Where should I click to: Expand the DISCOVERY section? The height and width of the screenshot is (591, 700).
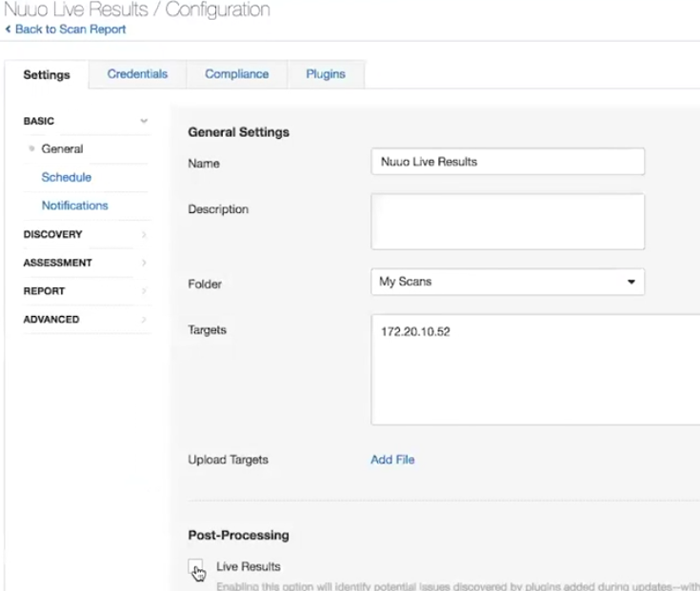(85, 234)
